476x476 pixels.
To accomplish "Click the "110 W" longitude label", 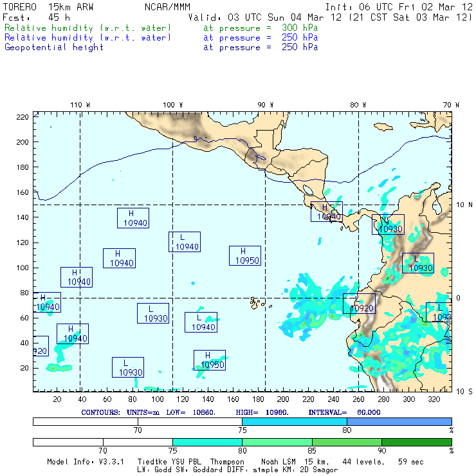I will 80,105.
